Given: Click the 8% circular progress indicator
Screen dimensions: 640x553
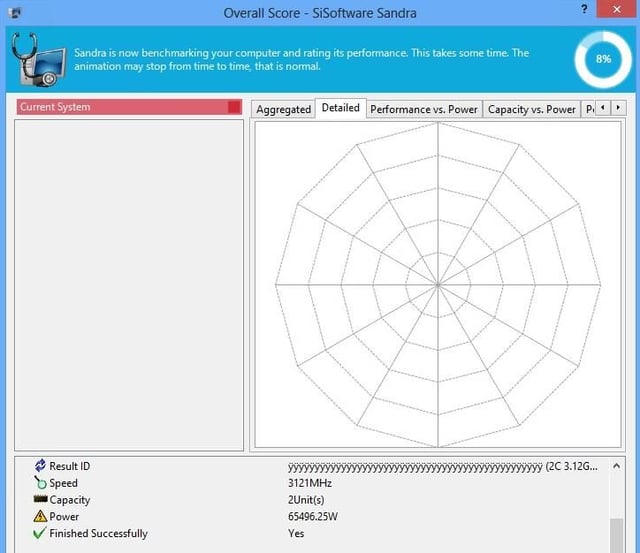Looking at the screenshot, I should pos(603,59).
